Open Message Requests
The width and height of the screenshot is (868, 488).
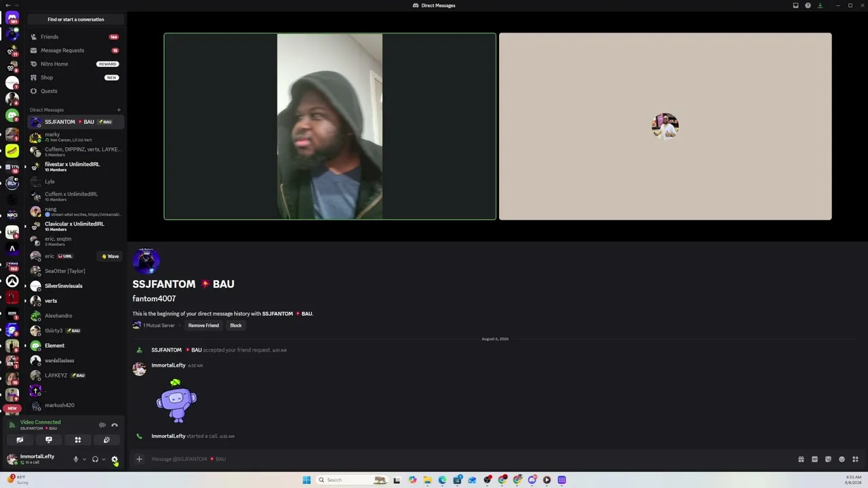pos(75,50)
